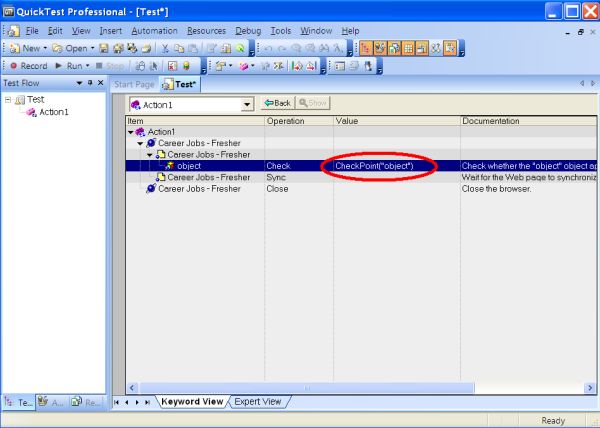The image size is (600, 428).
Task: Open the Resources menu
Action: 207,31
